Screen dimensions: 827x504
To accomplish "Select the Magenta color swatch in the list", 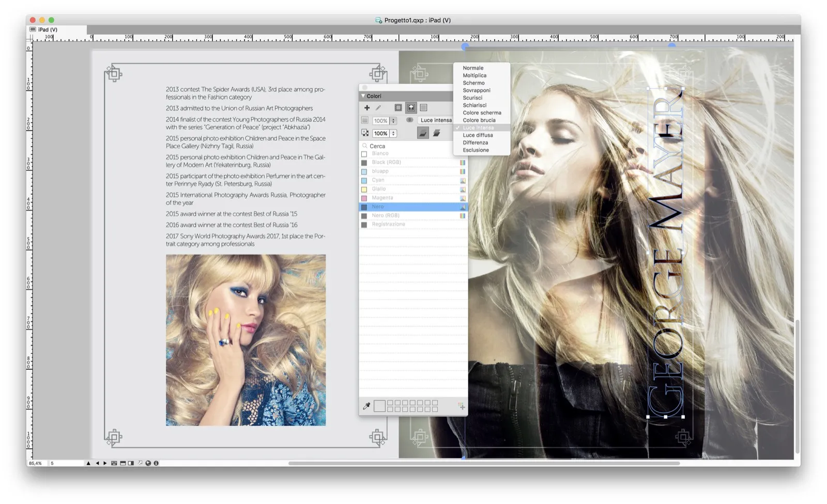I will coord(382,198).
